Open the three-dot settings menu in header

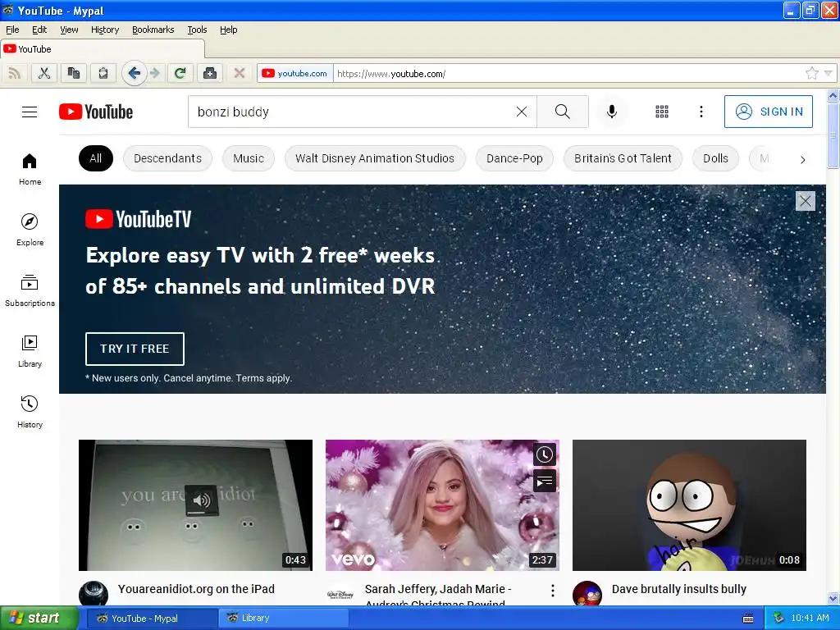701,112
